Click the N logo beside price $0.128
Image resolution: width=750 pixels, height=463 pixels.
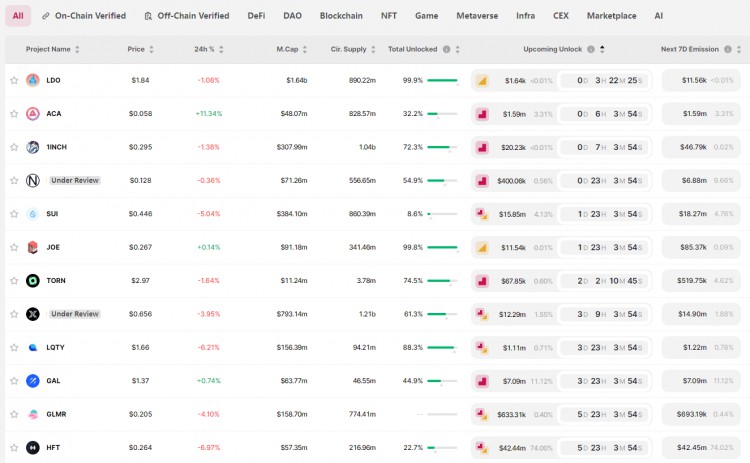(x=33, y=180)
